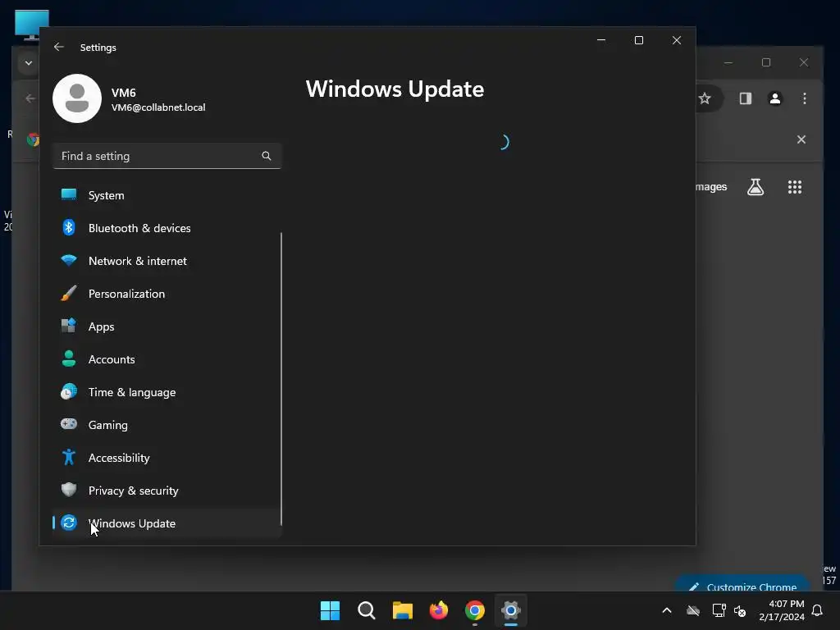Select Privacy & security
Screen dimensions: 840x630
tap(167, 491)
